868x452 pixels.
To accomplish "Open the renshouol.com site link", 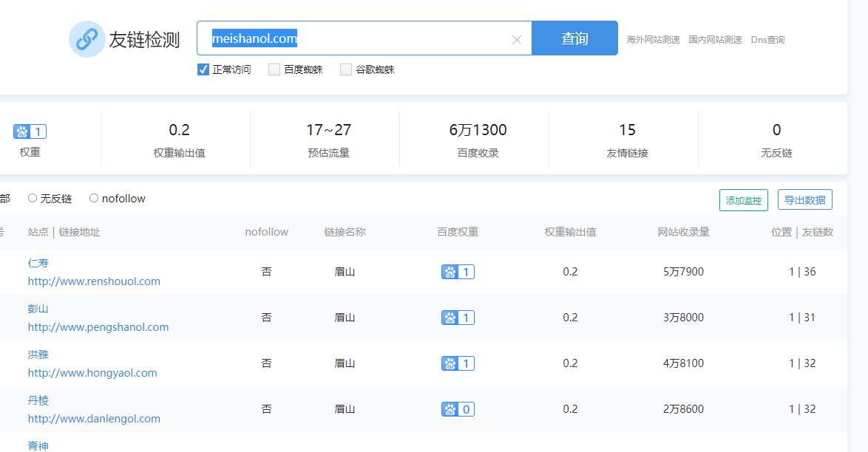I will coord(94,281).
